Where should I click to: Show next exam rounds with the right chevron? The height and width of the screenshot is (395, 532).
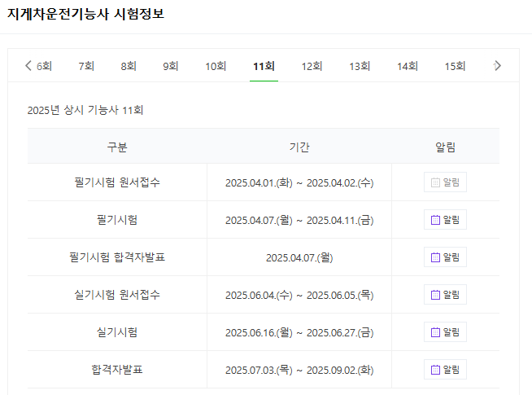pos(497,65)
